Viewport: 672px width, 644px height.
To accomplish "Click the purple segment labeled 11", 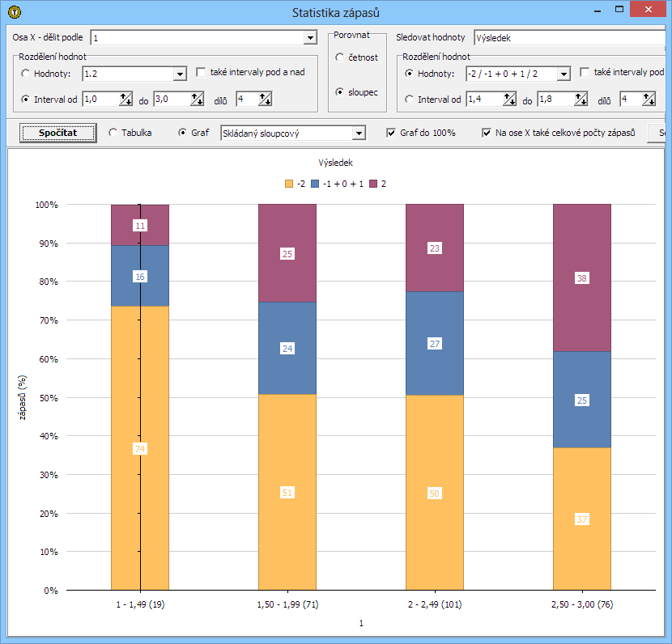I will tap(140, 225).
